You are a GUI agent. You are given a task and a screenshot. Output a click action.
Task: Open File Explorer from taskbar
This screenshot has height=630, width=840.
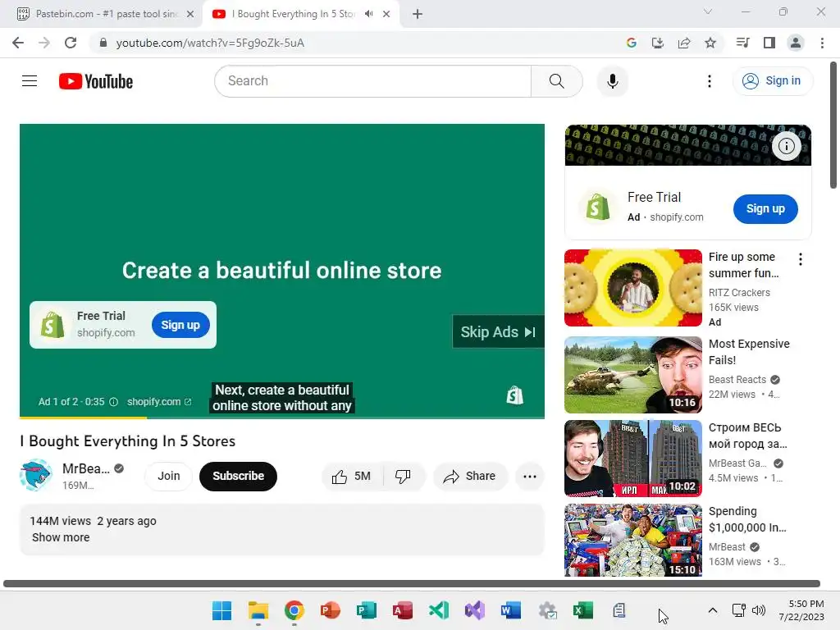(258, 610)
